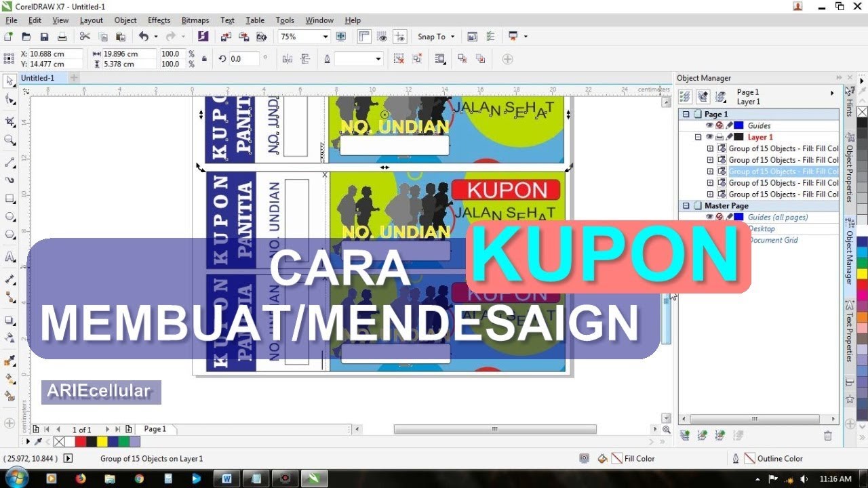Select the Rectangle tool
Screen dimensions: 868x488
(10, 199)
